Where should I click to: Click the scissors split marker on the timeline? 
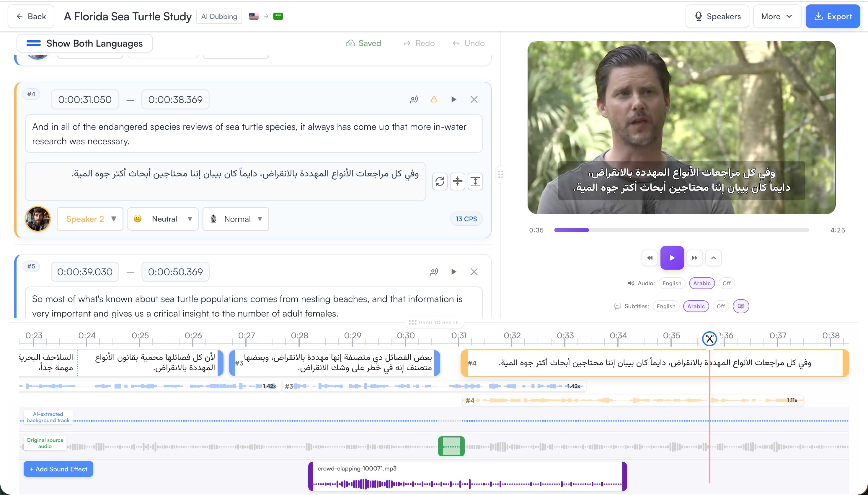click(x=709, y=339)
